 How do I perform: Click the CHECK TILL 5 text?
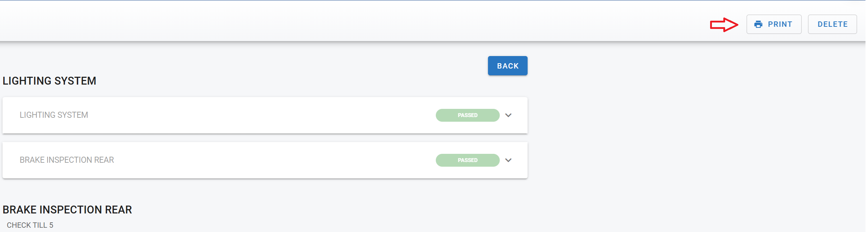30,225
